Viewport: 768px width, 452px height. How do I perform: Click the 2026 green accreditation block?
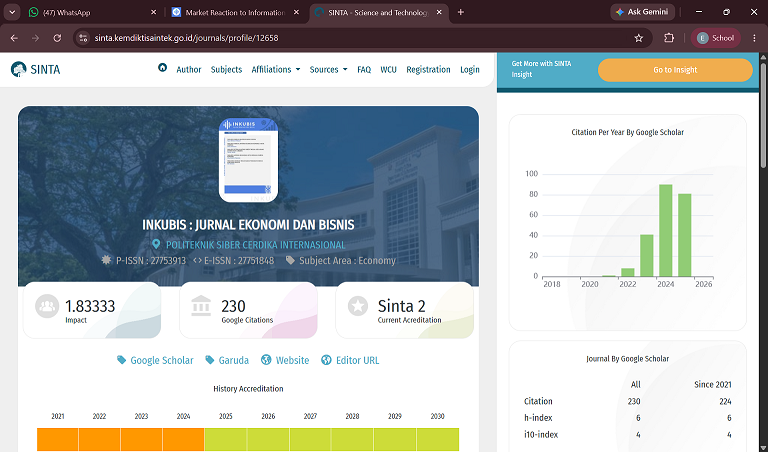[268, 439]
